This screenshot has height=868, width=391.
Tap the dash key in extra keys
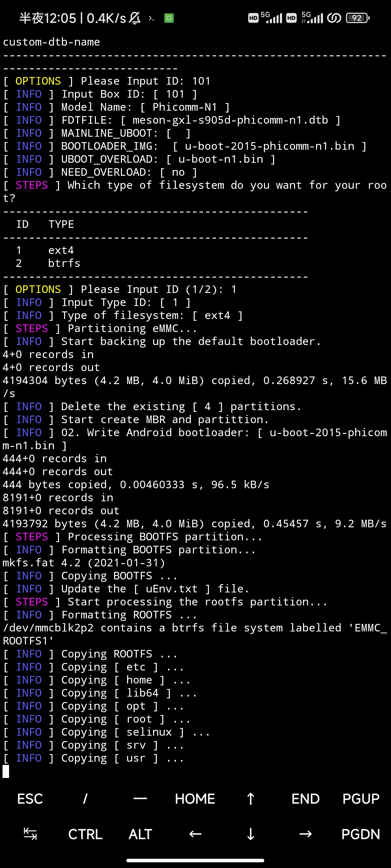click(140, 799)
